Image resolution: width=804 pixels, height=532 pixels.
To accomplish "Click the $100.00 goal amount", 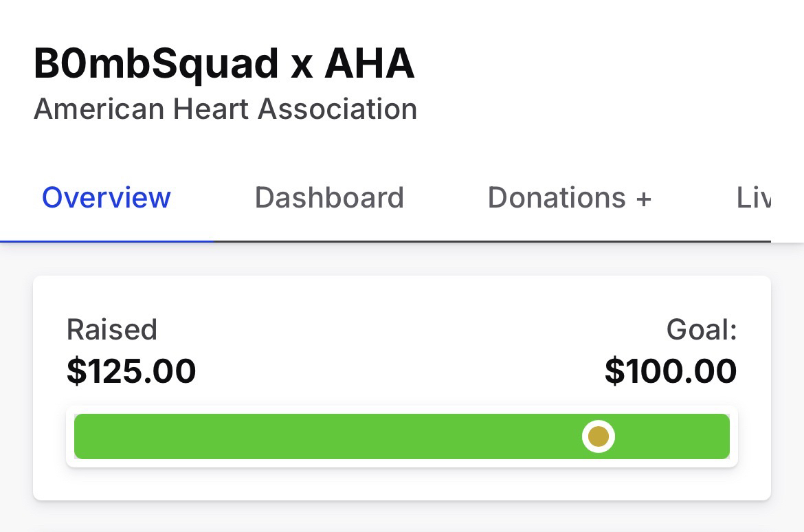I will point(671,371).
